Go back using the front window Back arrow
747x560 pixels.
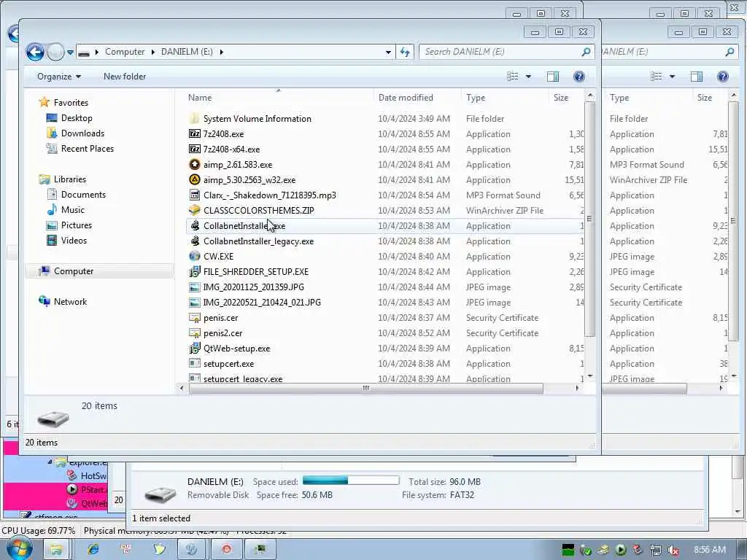tap(35, 52)
